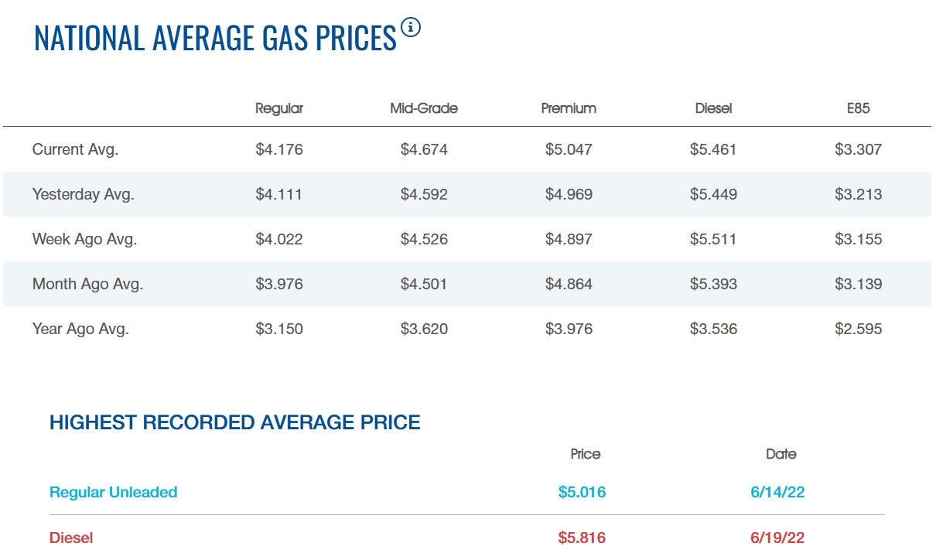Click the $5.016 highest regular price
936x560 pixels.
tap(582, 492)
